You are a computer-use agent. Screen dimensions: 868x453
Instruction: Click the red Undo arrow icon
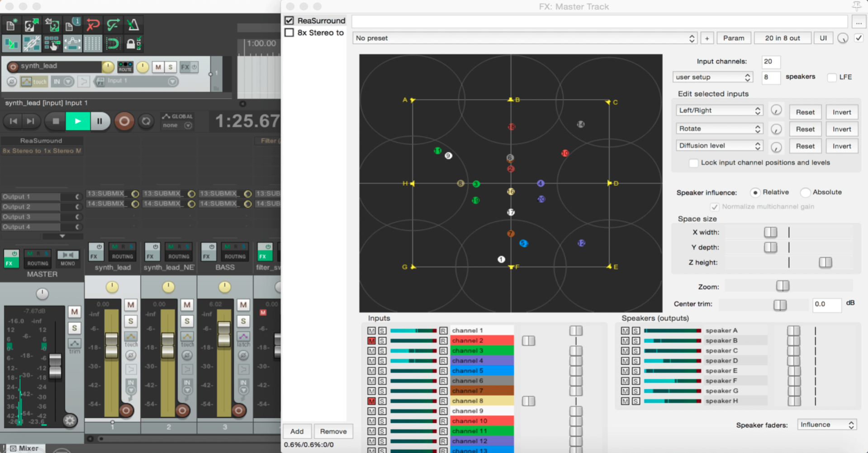point(93,25)
